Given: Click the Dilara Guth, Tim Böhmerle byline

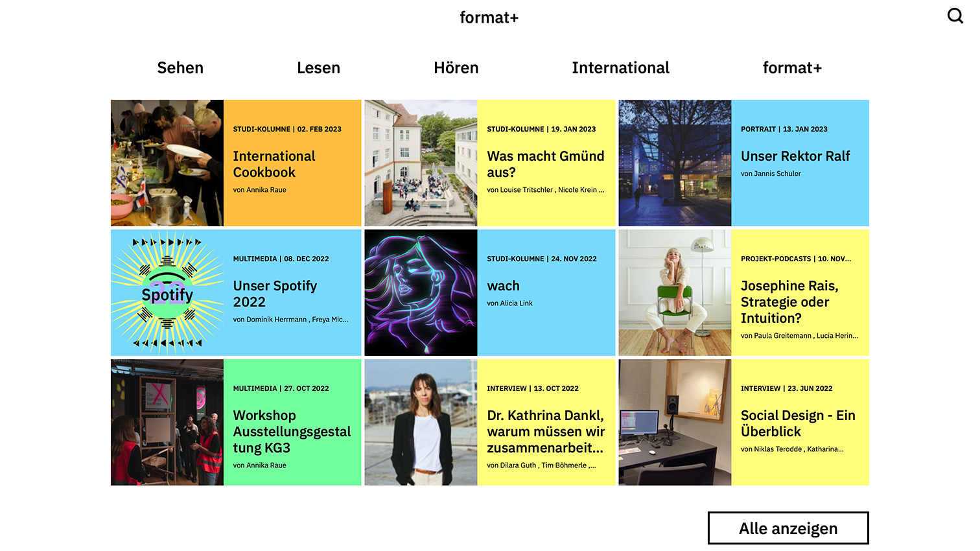Looking at the screenshot, I should 541,465.
